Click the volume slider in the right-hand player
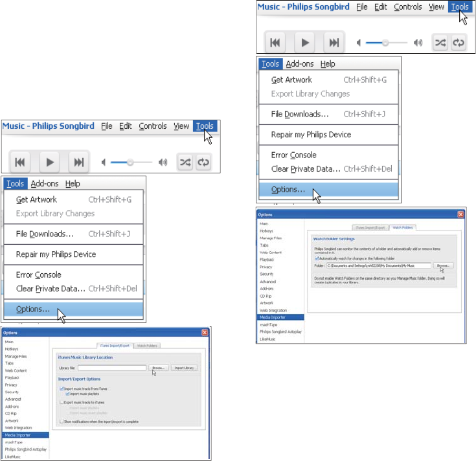The width and height of the screenshot is (476, 461). (x=387, y=43)
